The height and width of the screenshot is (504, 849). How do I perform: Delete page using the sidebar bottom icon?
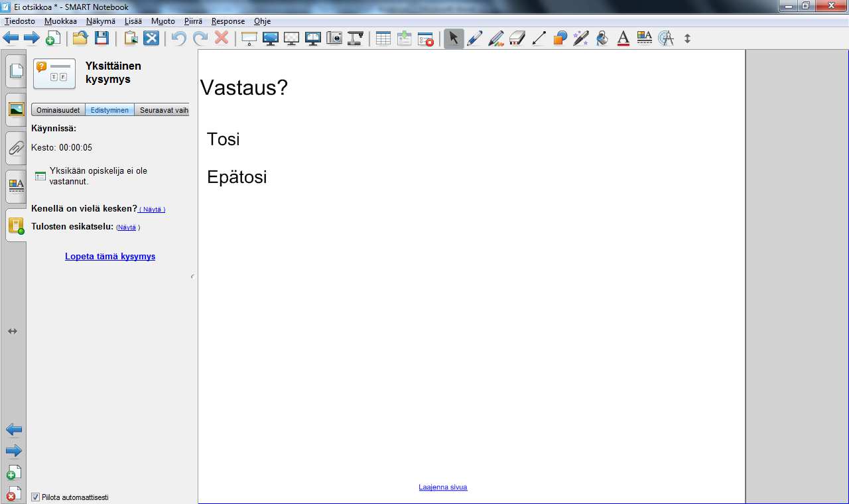(14, 494)
